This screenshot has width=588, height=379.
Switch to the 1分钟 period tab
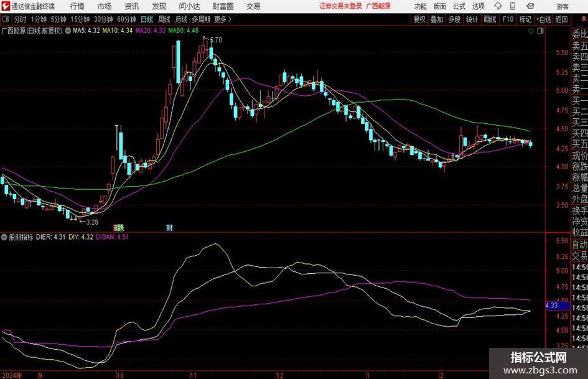tap(39, 19)
